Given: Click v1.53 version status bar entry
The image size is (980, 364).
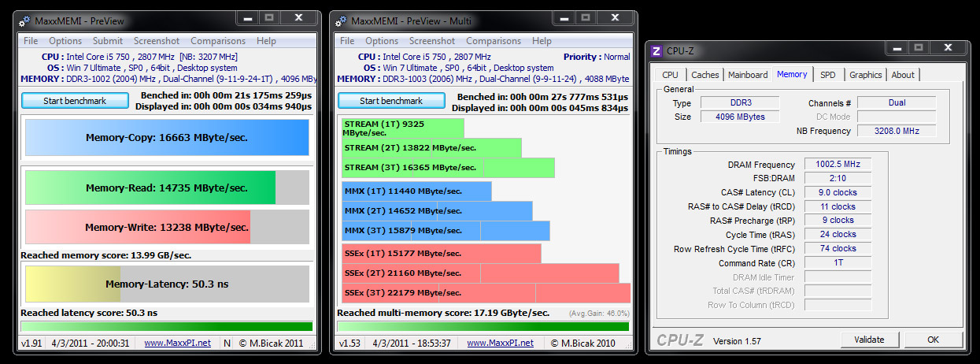Looking at the screenshot, I should (348, 344).
